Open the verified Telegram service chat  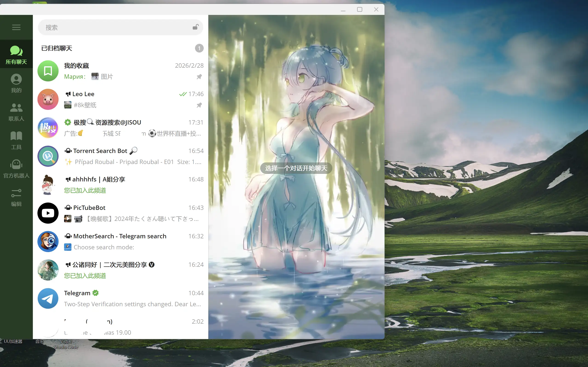point(121,298)
